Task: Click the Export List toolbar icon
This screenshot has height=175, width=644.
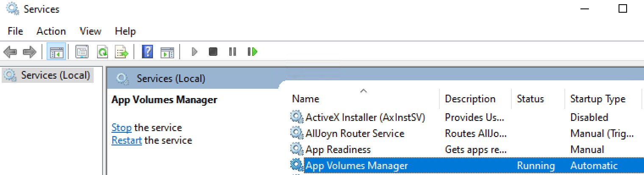Action: (122, 52)
